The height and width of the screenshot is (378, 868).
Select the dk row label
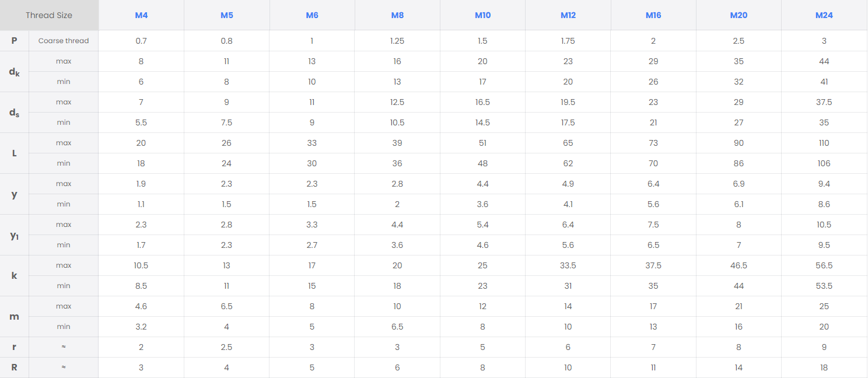pos(14,72)
